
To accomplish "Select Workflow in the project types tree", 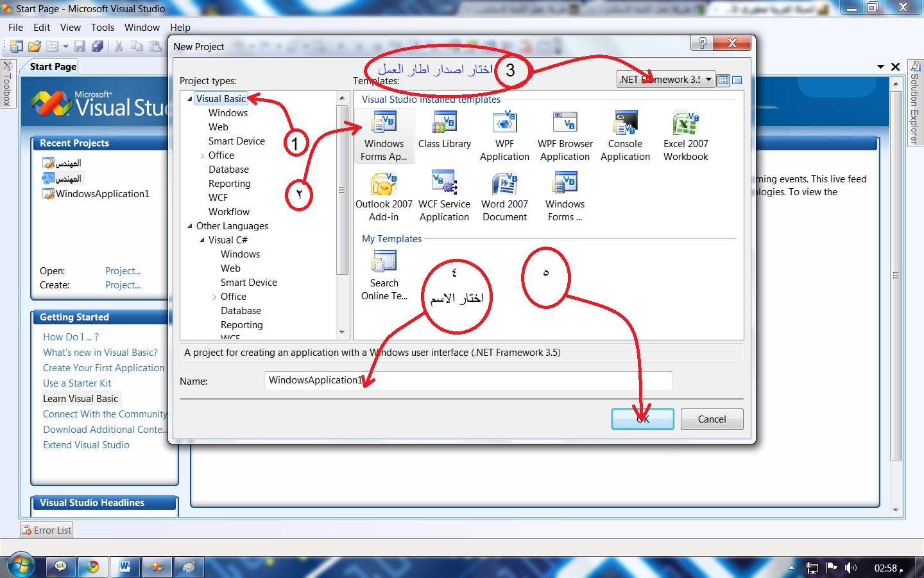I will tap(229, 212).
